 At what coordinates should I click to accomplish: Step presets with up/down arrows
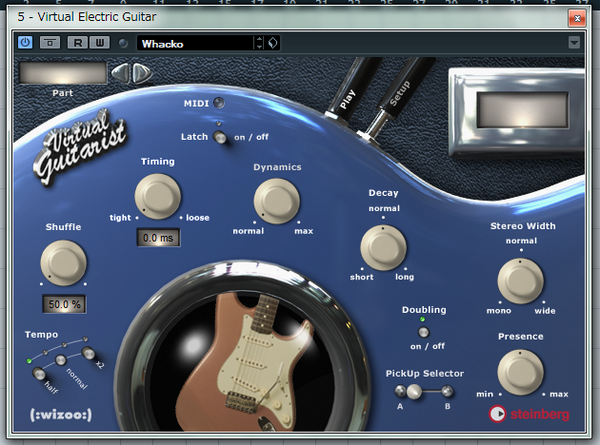(x=259, y=43)
